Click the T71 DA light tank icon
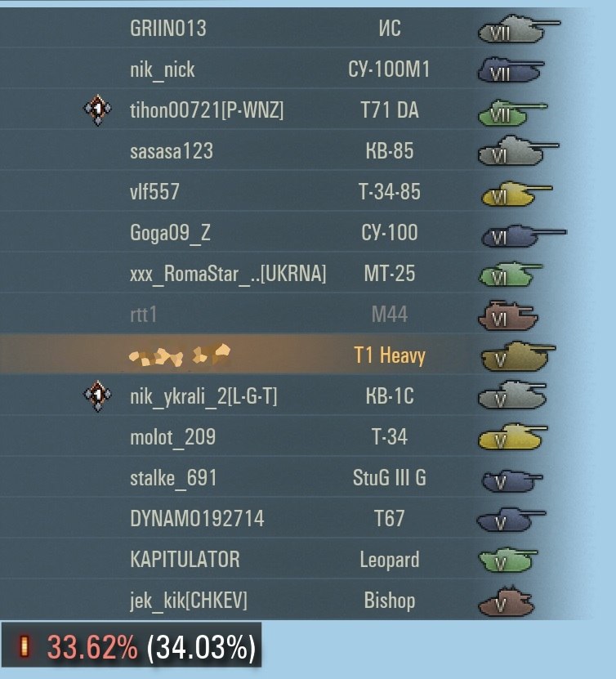The width and height of the screenshot is (616, 679). pos(512,112)
